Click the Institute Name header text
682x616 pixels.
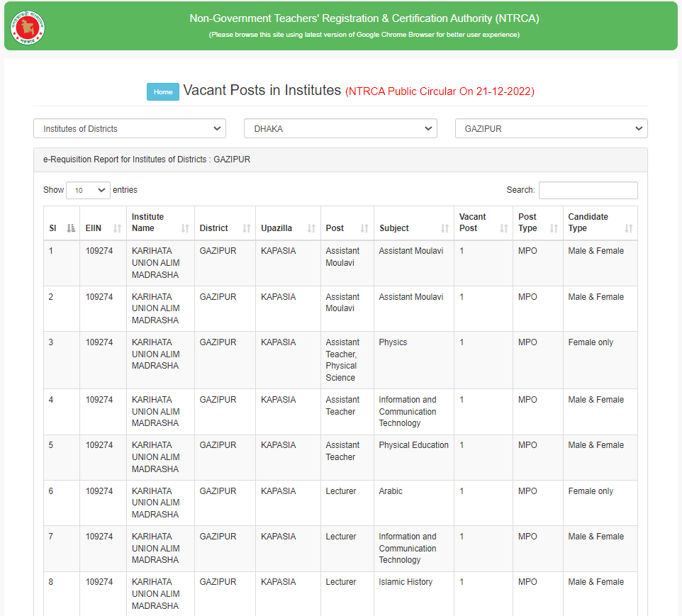(147, 223)
